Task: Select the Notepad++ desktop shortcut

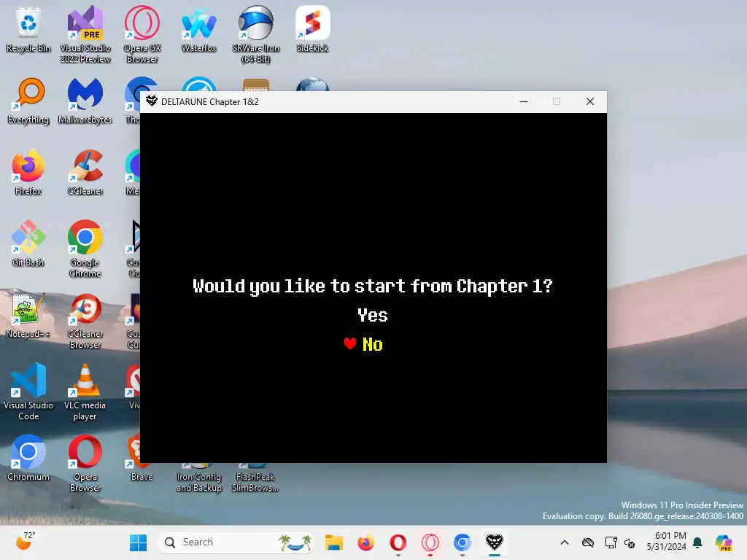Action: (28, 315)
